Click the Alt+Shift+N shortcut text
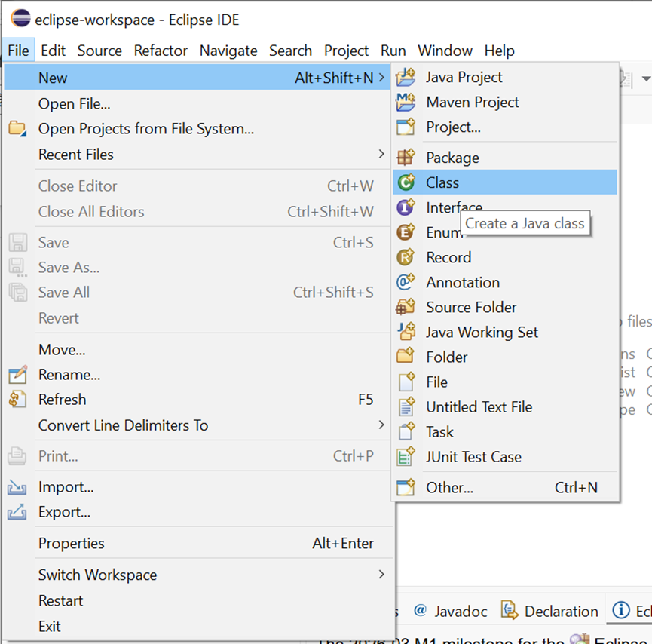Screen dimensions: 652x644 (335, 78)
